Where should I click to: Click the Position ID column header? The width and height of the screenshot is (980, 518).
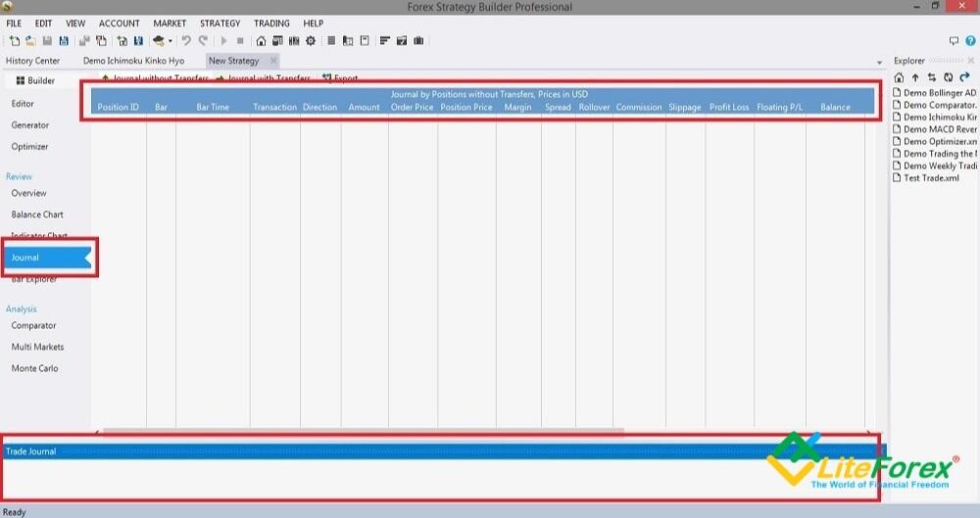click(x=119, y=107)
